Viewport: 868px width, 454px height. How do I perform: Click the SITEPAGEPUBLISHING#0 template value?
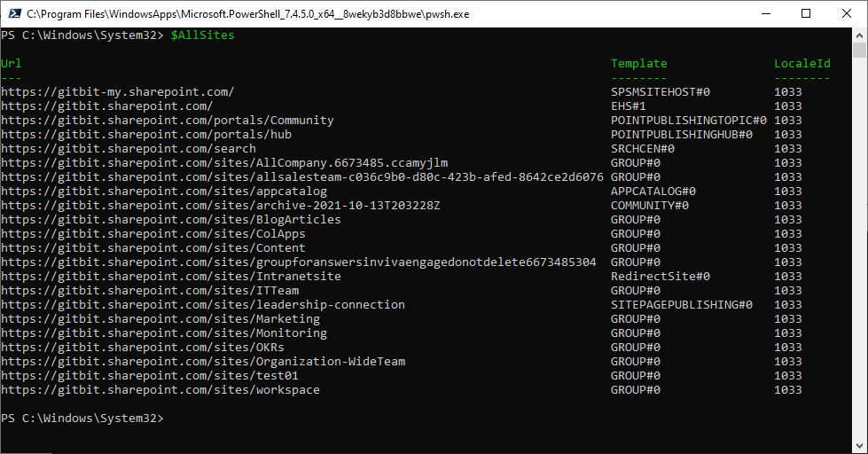pos(682,304)
